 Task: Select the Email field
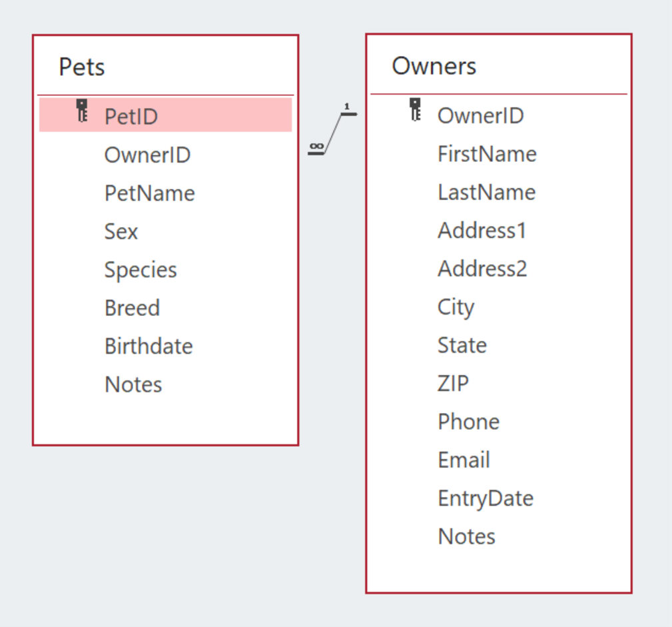(498, 460)
